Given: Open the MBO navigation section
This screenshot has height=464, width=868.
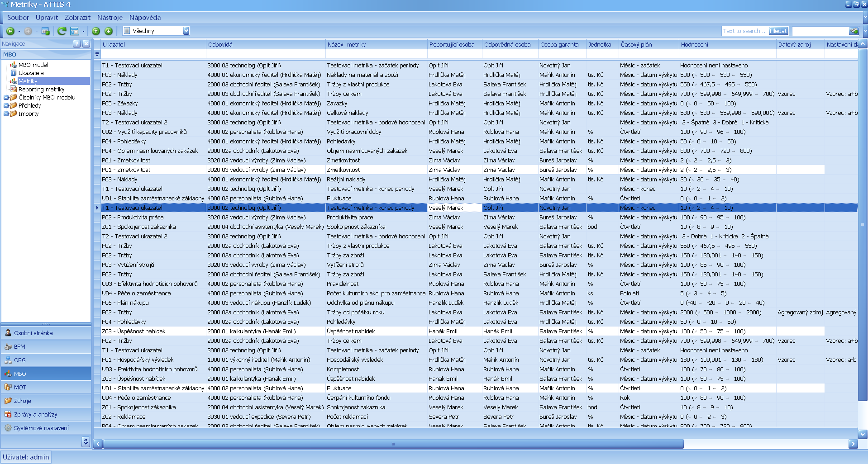Looking at the screenshot, I should (x=46, y=374).
